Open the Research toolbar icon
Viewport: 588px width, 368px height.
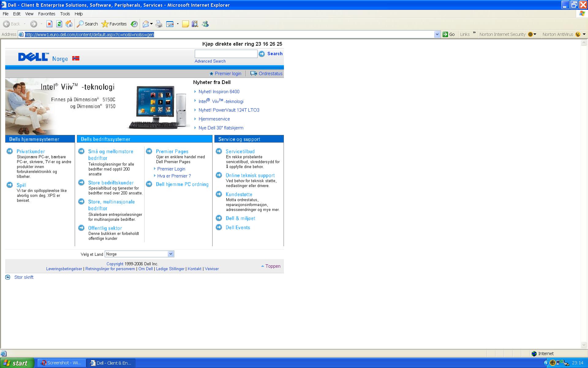coord(195,24)
